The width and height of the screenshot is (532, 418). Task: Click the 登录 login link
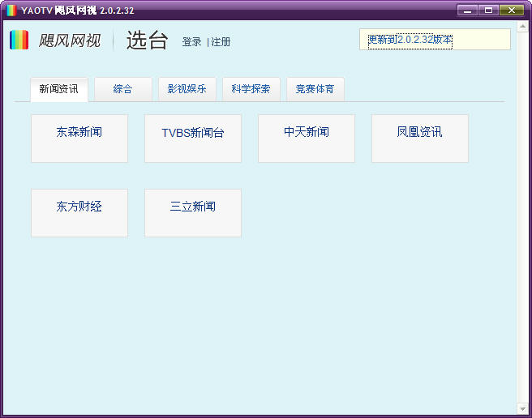click(x=191, y=42)
